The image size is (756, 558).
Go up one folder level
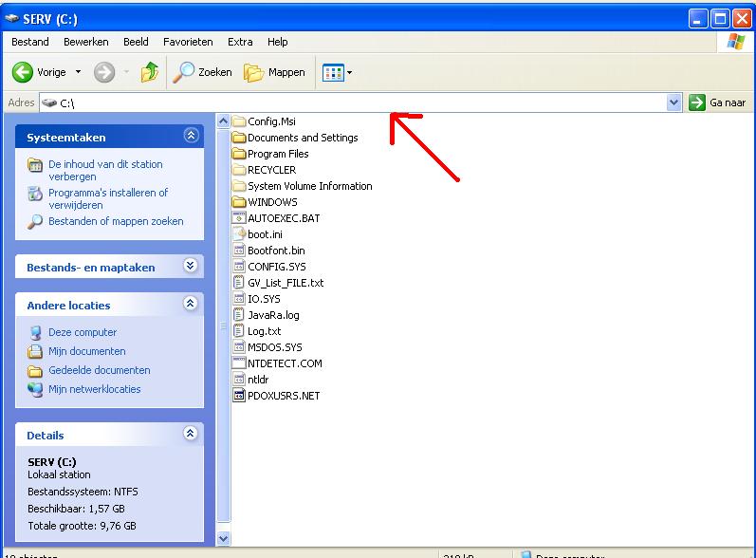tap(150, 72)
